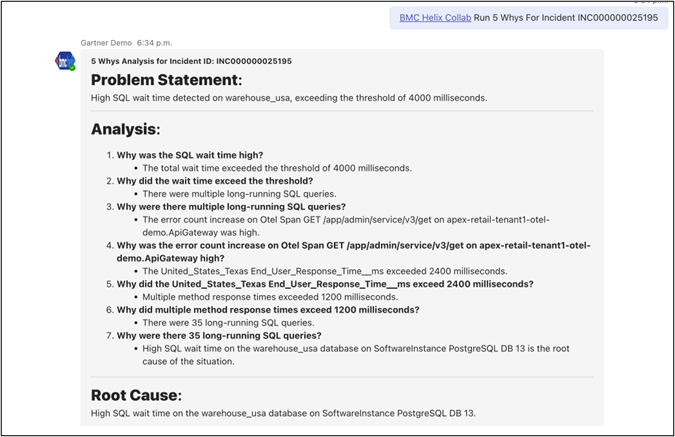
Task: Click the United_States_Texas response time question
Action: point(325,284)
